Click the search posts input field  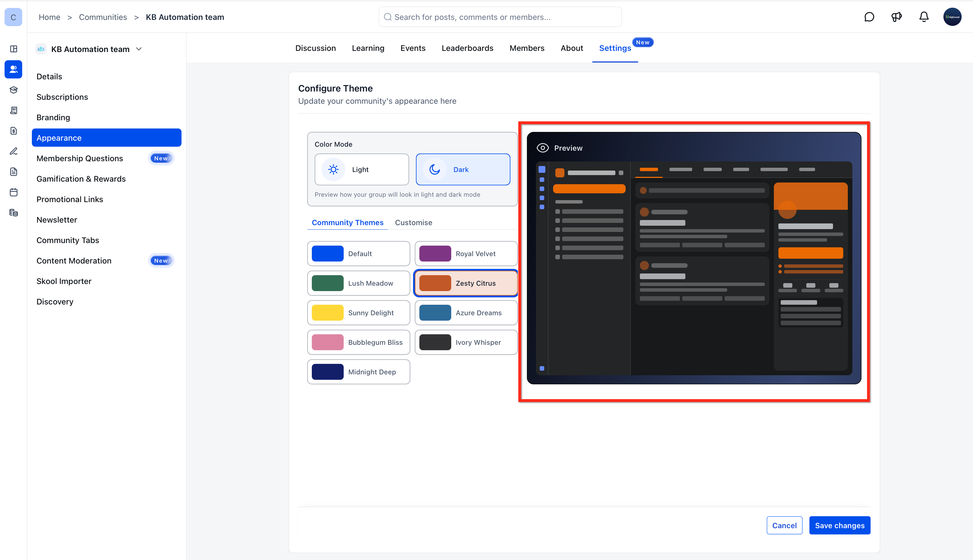tap(500, 17)
